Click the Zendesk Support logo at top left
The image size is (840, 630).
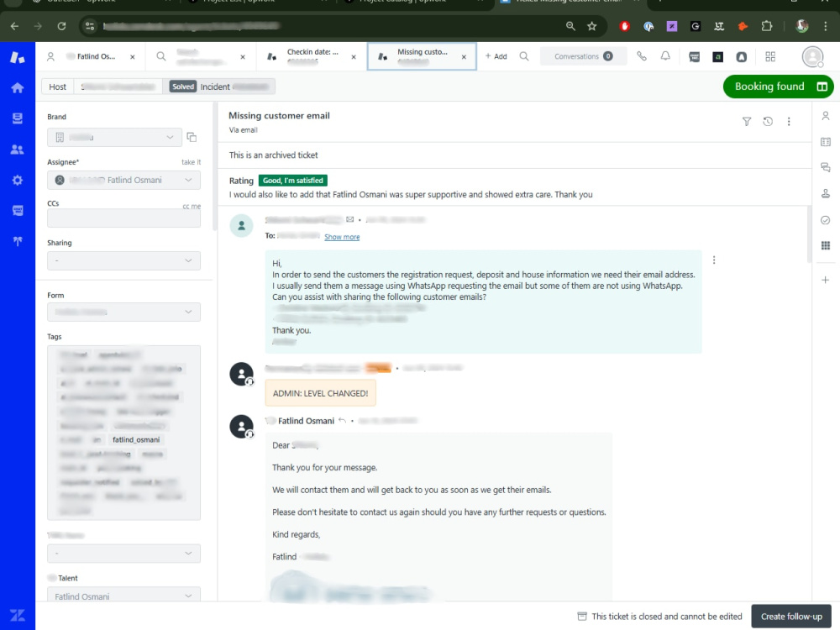pos(17,57)
